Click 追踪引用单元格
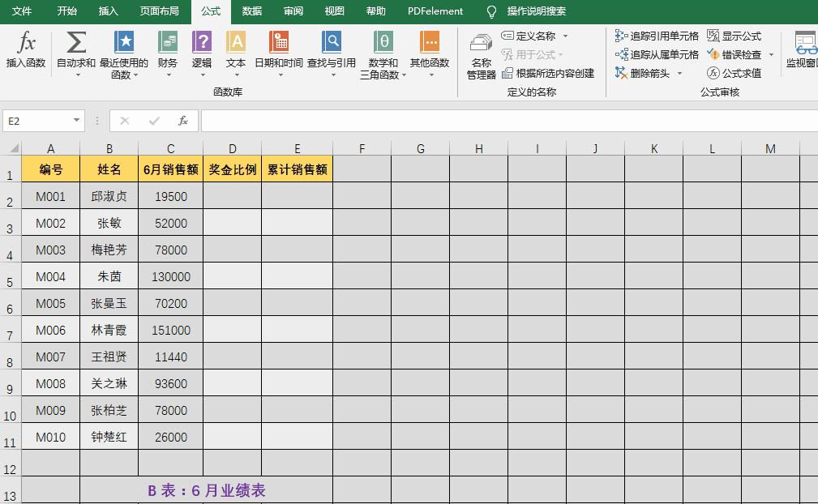The height and width of the screenshot is (504, 818). tap(657, 36)
